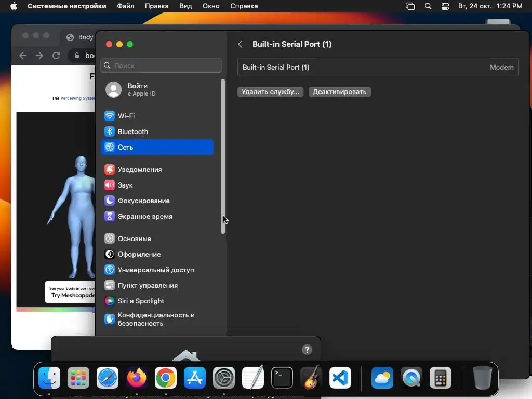Select the Body tab in the browser window

point(80,37)
